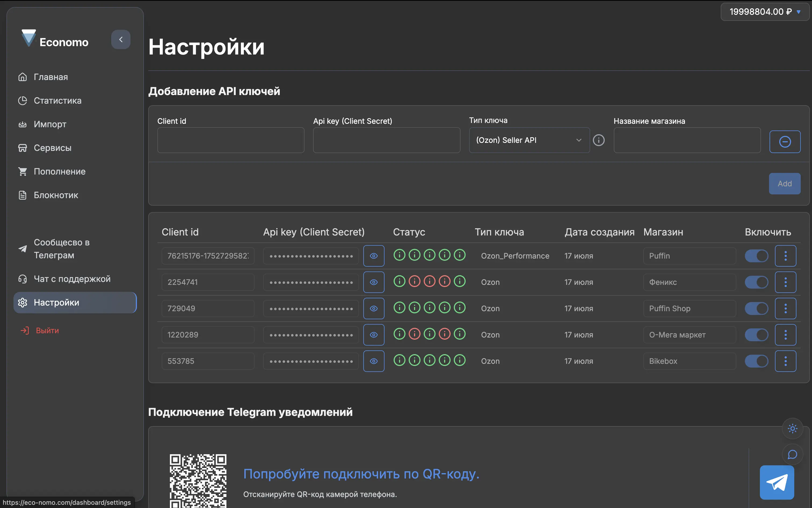
Task: Open Сервисы in the sidebar
Action: (x=75, y=148)
